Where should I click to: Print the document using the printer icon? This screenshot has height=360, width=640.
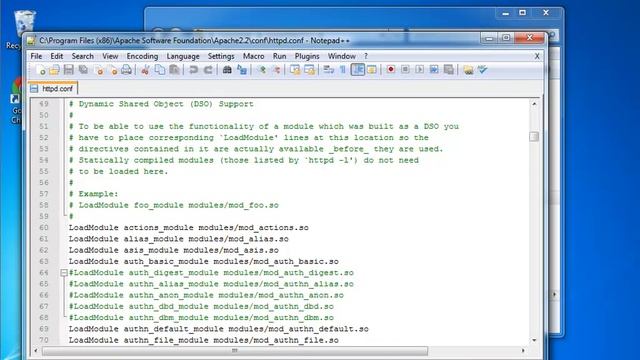(x=127, y=70)
